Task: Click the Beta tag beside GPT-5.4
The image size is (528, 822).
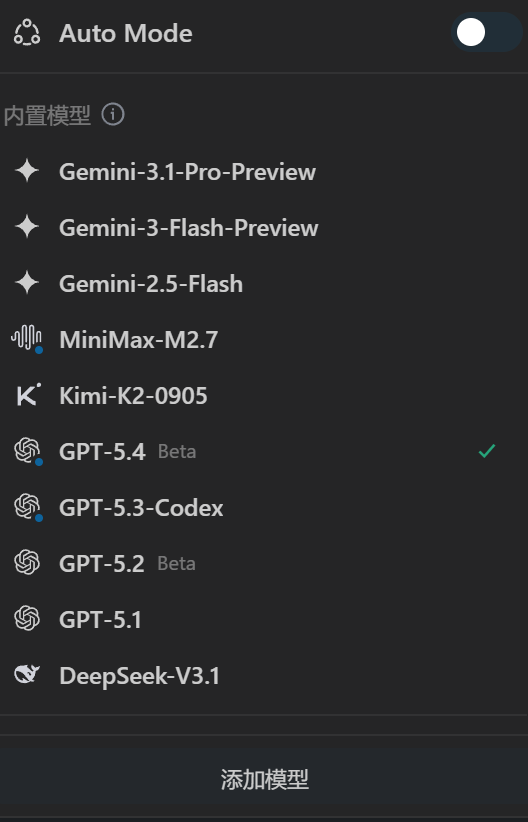Action: pyautogui.click(x=177, y=451)
